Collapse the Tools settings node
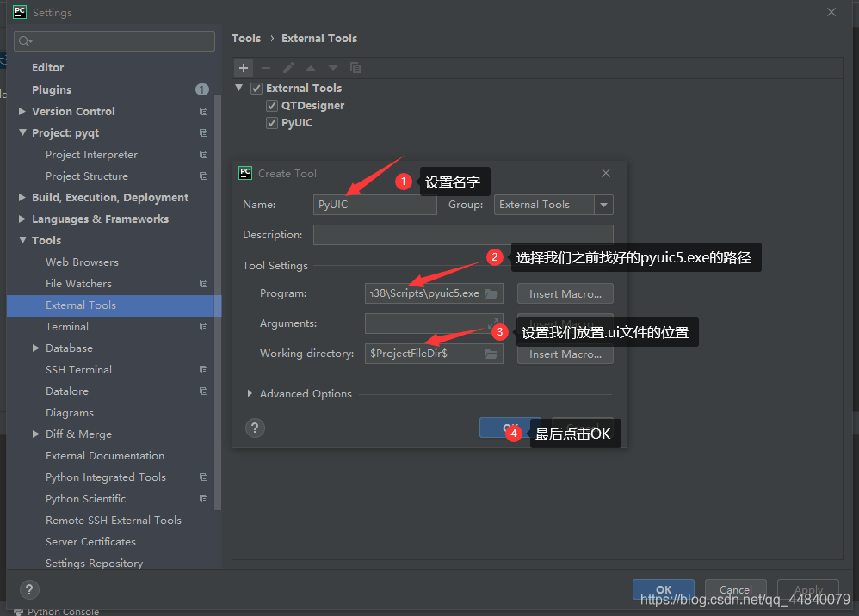 22,240
